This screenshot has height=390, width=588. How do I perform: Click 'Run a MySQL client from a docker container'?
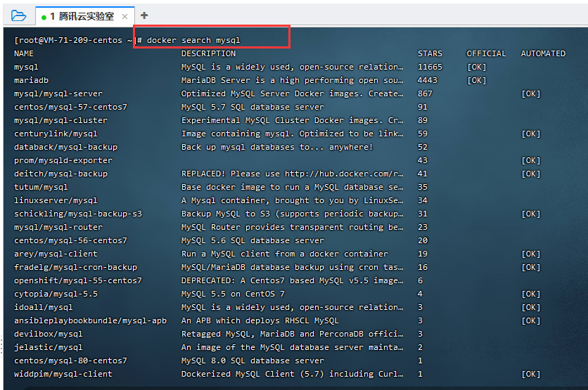[x=285, y=254]
